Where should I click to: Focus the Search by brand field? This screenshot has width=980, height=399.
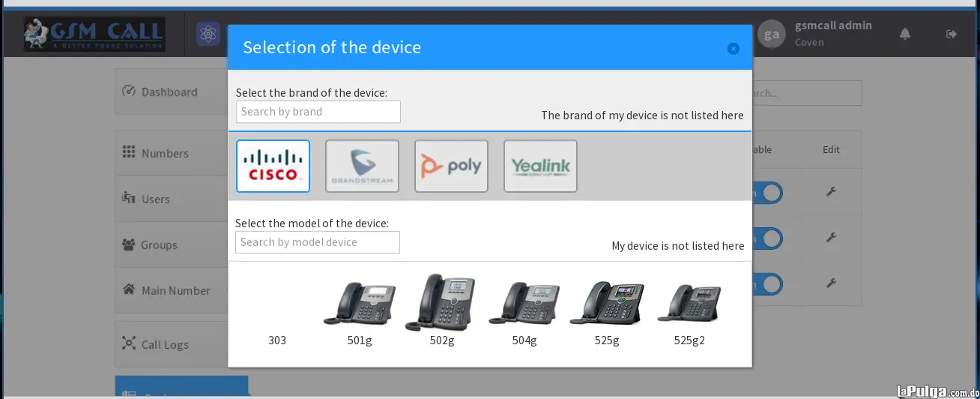318,112
